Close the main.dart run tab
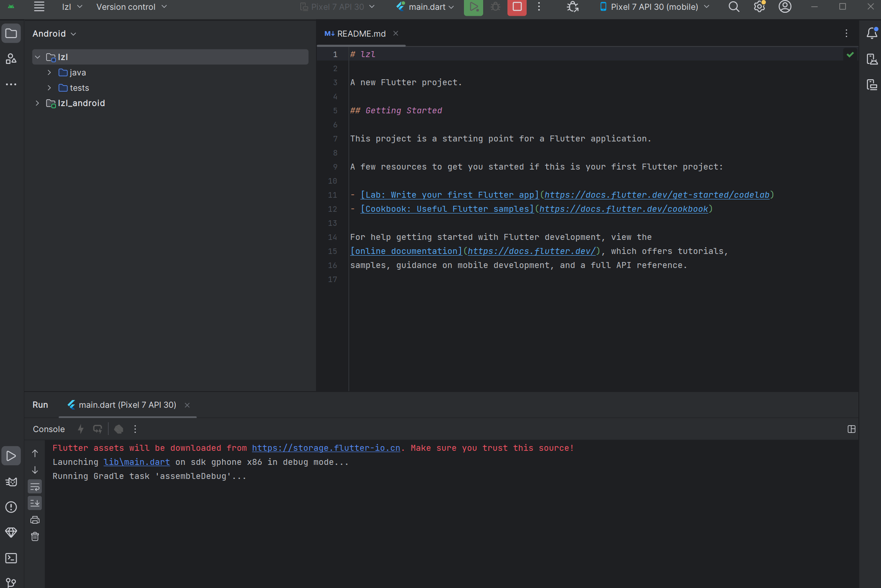Viewport: 881px width, 588px height. [187, 405]
